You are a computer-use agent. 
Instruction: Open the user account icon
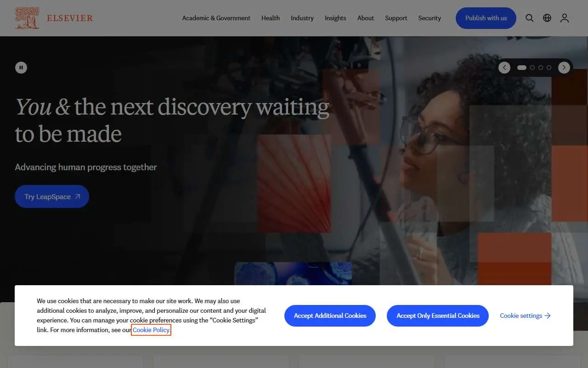pyautogui.click(x=565, y=18)
